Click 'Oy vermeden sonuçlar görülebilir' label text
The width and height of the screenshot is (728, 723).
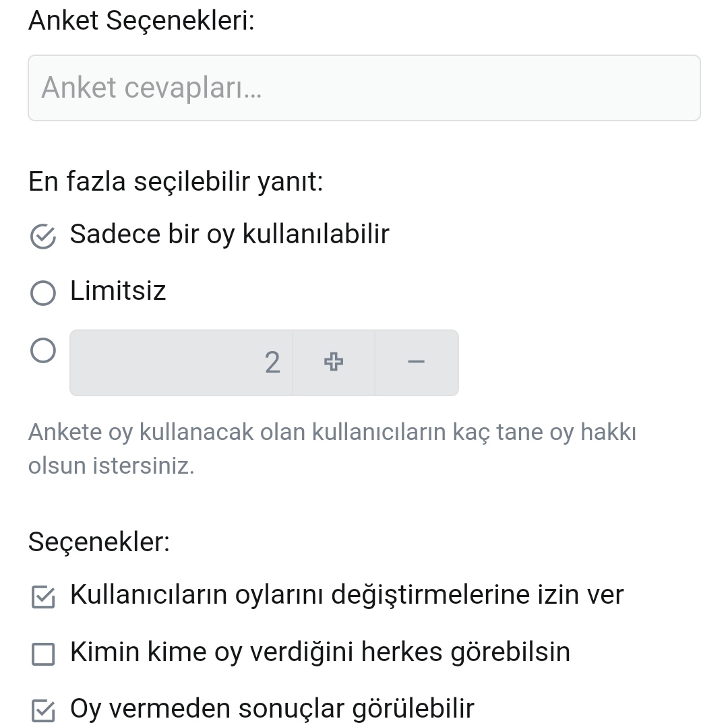coord(272,709)
